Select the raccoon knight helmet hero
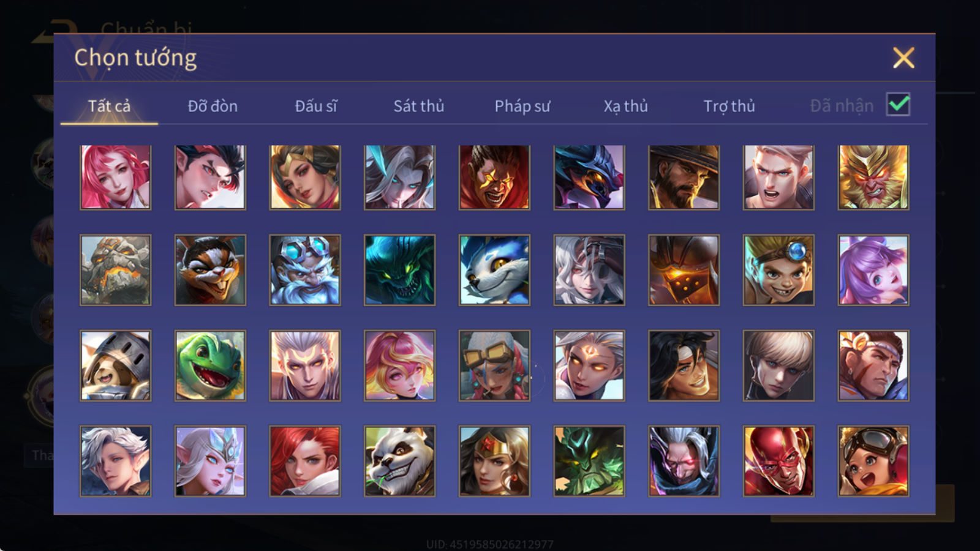980x551 pixels. [115, 365]
